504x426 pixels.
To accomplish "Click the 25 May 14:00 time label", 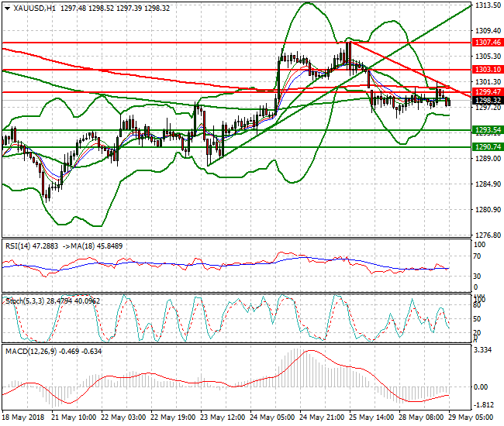I will pyautogui.click(x=371, y=417).
